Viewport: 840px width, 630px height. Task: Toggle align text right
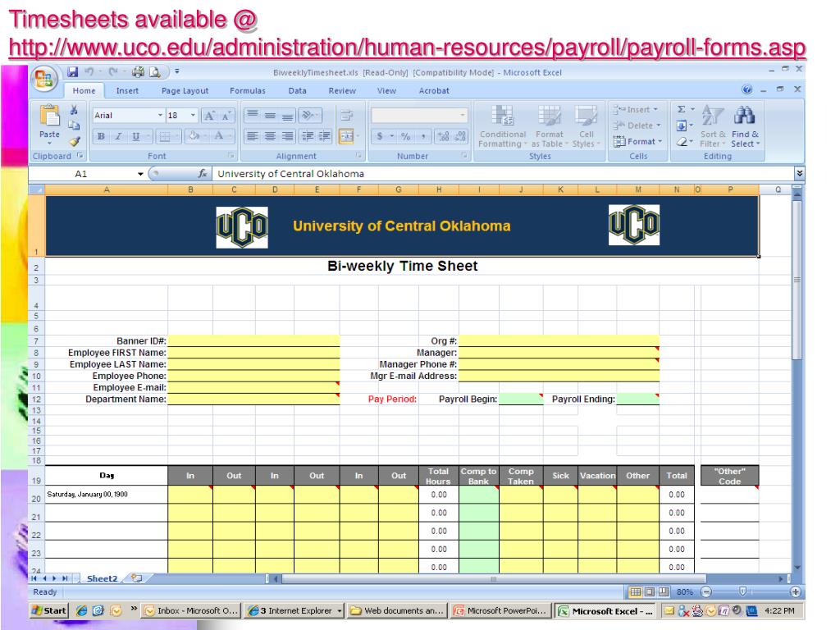coord(288,137)
